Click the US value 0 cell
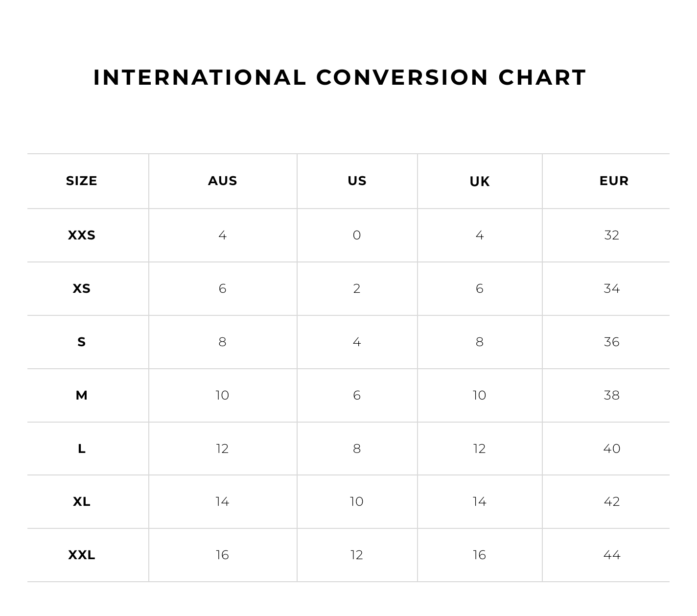This screenshot has width=697, height=616. point(357,235)
